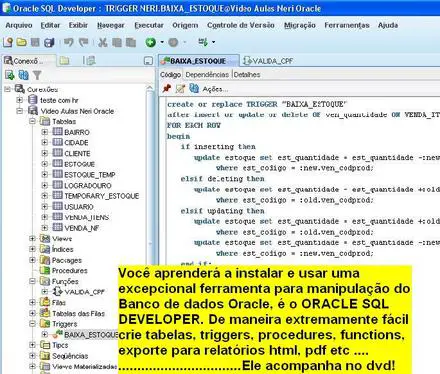Open the Dependências tab
This screenshot has width=440, height=374.
207,75
